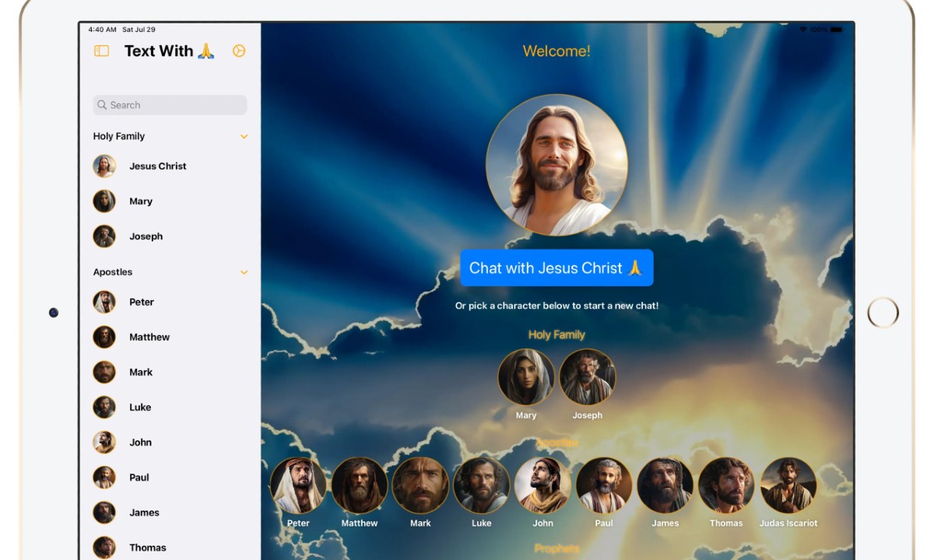Click John's portrait in the Apostles row
This screenshot has height=560, width=934.
tap(542, 485)
